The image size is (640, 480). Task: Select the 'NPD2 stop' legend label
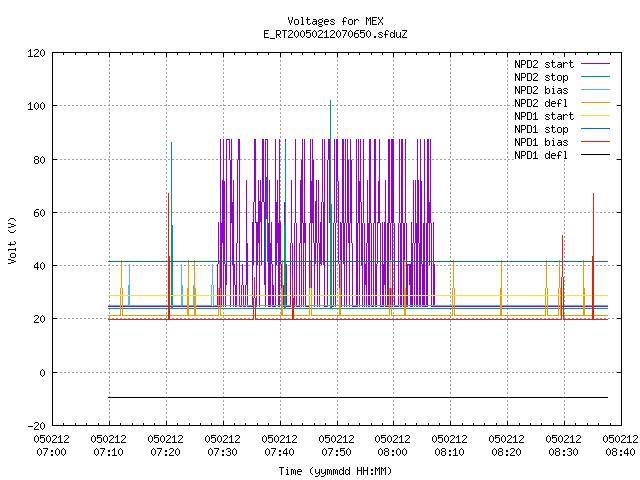click(x=541, y=77)
